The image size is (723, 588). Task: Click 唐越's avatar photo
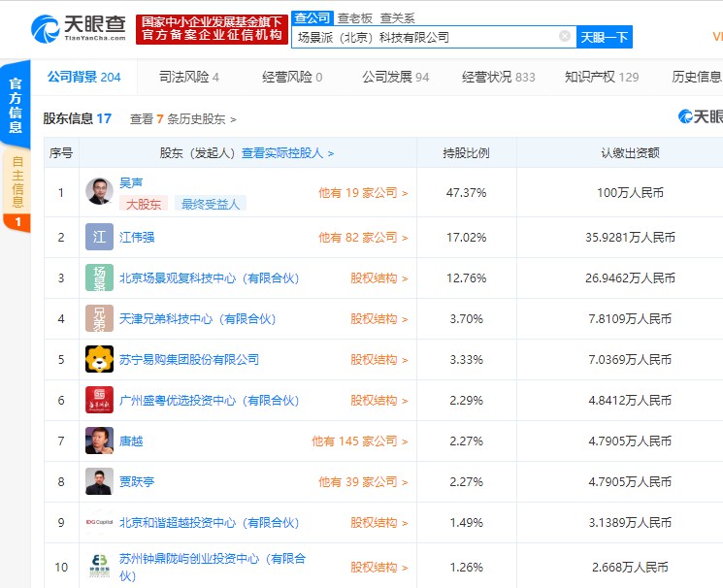(99, 441)
